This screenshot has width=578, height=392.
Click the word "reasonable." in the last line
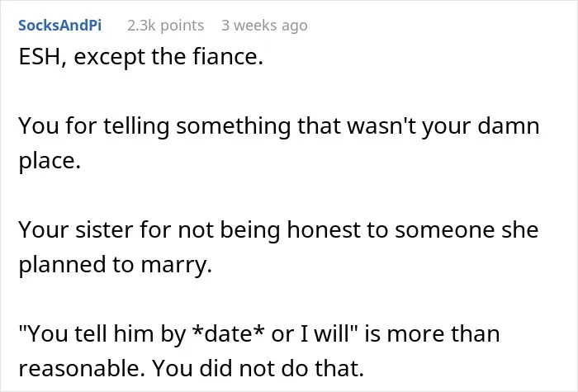[82, 368]
